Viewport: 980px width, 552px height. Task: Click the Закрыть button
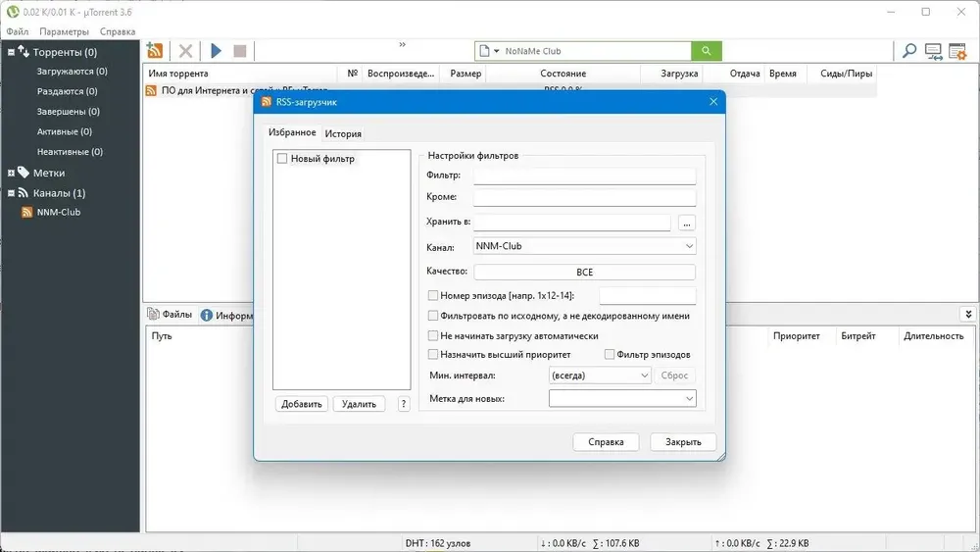pos(683,442)
